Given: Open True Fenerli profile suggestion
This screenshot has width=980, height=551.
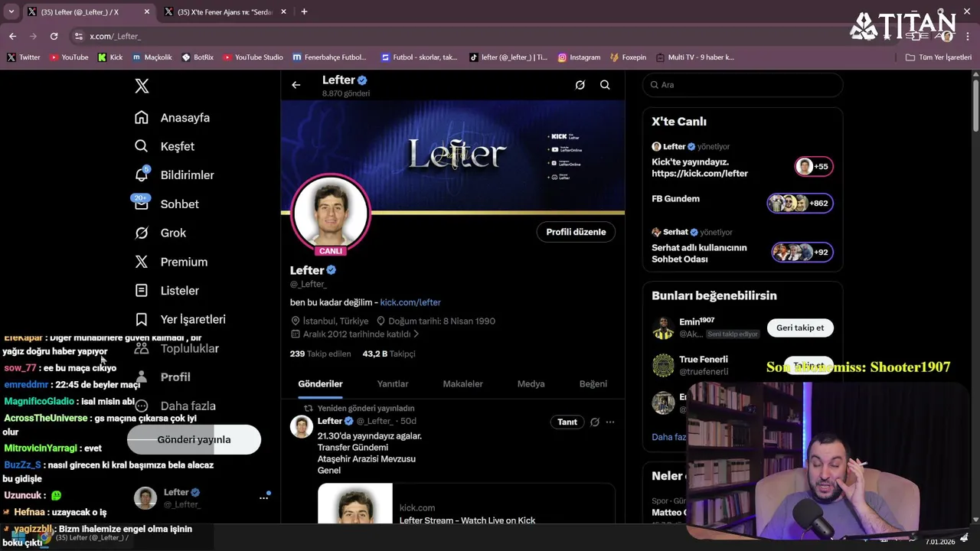Looking at the screenshot, I should point(703,365).
